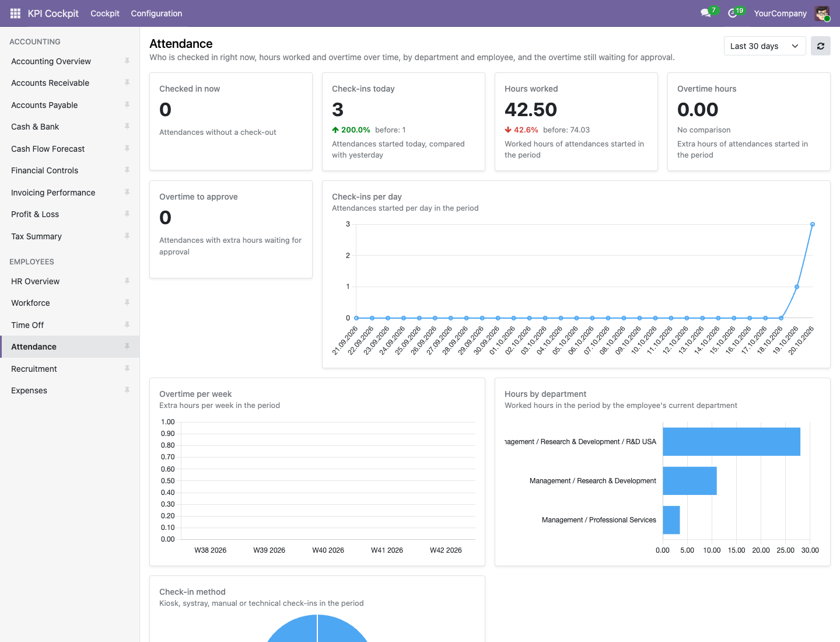Toggle the pin next to Cash & Bank
Screen dimensions: 840x642
127,127
